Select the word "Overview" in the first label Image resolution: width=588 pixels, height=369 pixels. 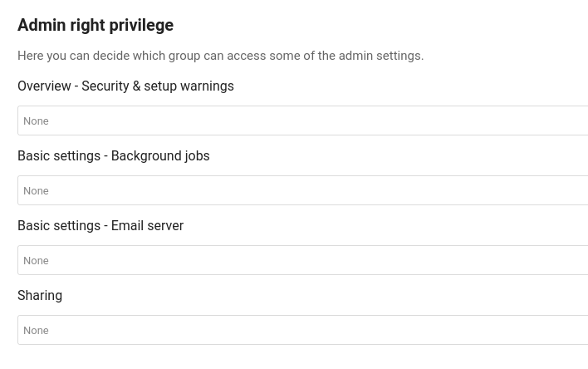pyautogui.click(x=44, y=86)
